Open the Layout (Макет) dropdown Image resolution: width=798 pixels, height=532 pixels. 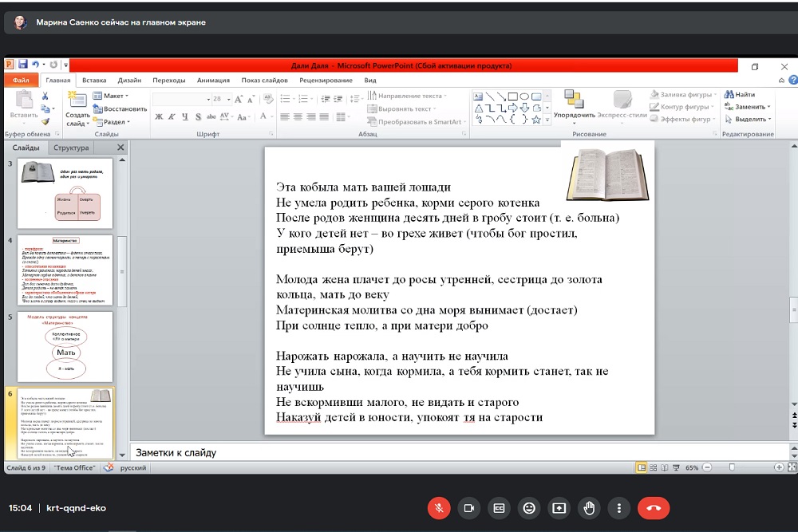pos(114,96)
